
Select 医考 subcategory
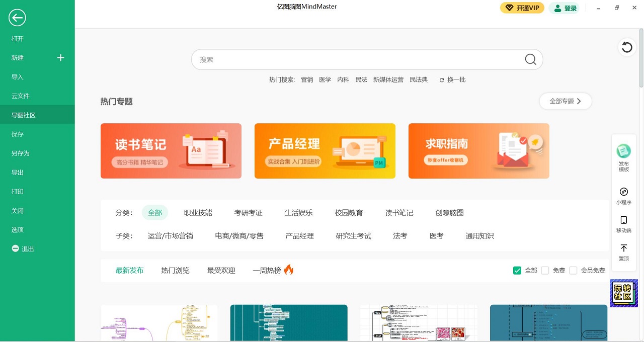click(436, 236)
